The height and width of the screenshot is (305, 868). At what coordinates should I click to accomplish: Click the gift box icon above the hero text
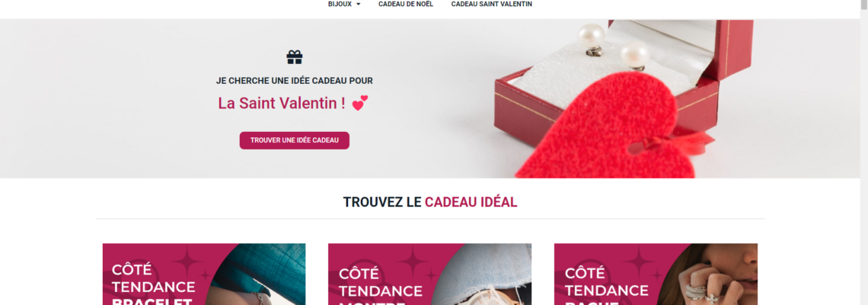coord(295,57)
